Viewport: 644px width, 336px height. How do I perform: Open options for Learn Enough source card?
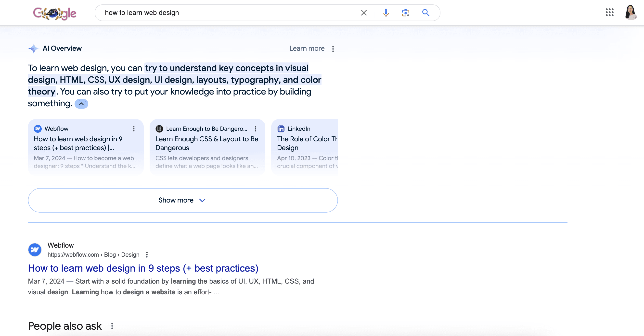click(x=255, y=129)
